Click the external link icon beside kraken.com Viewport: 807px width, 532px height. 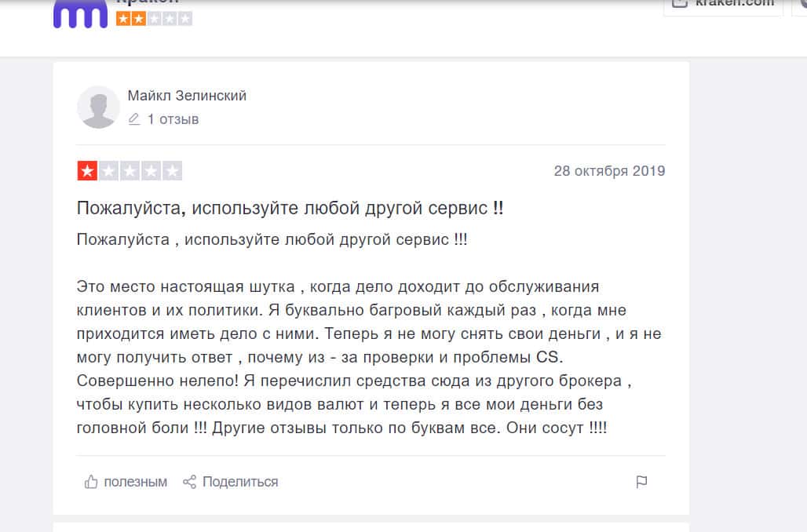[679, 3]
